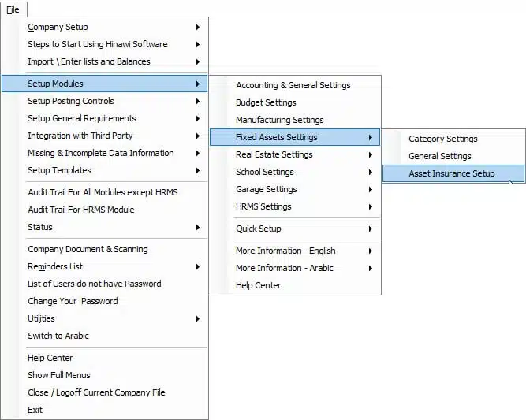Open Audit Trail For HRMS Module
526x420 pixels.
105,210
